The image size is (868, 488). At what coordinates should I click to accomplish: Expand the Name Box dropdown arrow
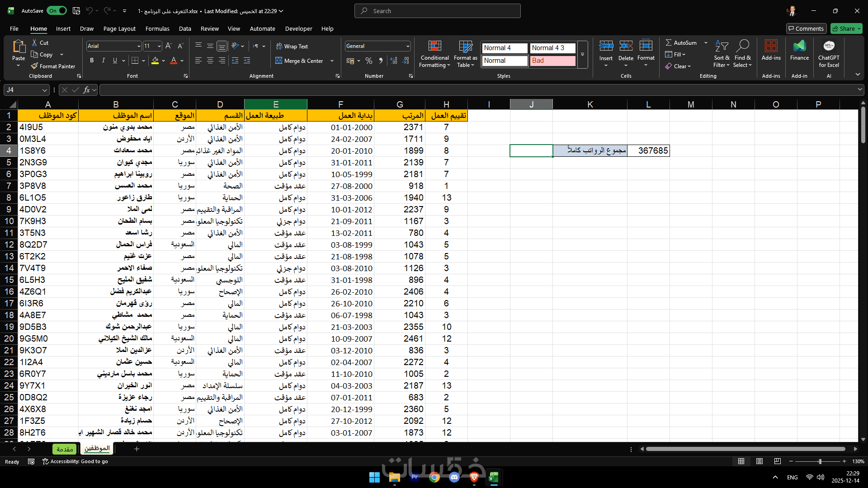click(x=44, y=90)
